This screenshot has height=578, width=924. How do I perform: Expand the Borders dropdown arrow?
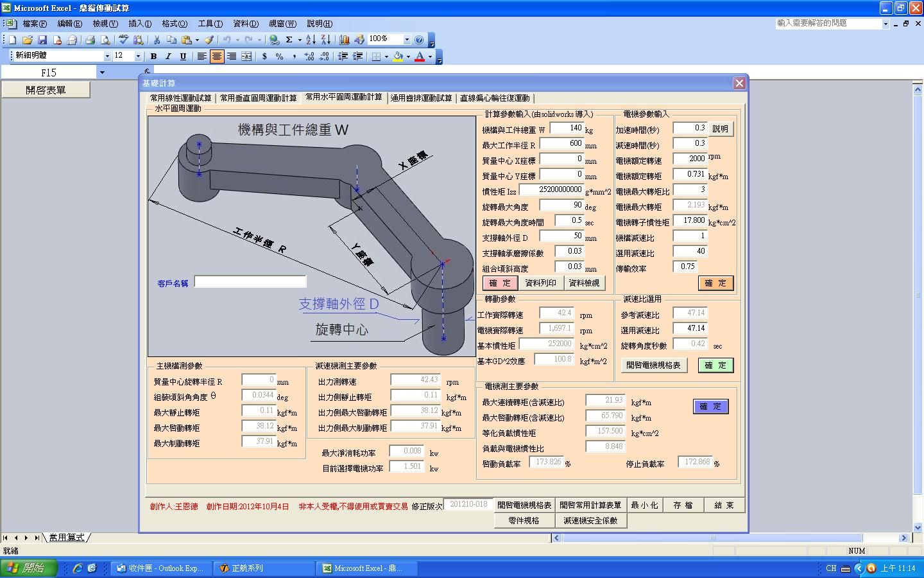click(x=386, y=57)
